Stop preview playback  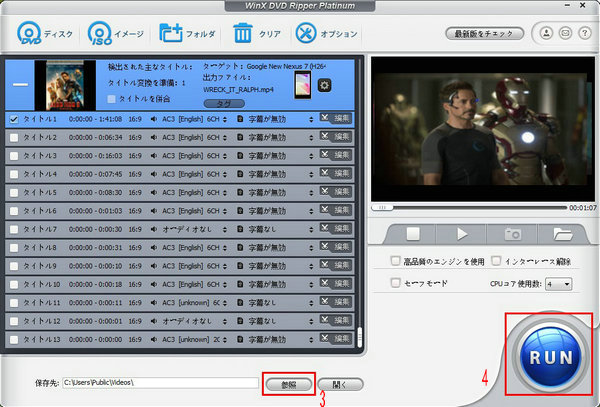point(413,234)
